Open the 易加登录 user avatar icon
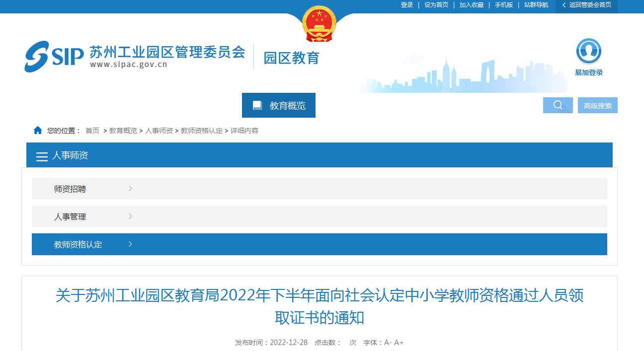 pos(589,51)
